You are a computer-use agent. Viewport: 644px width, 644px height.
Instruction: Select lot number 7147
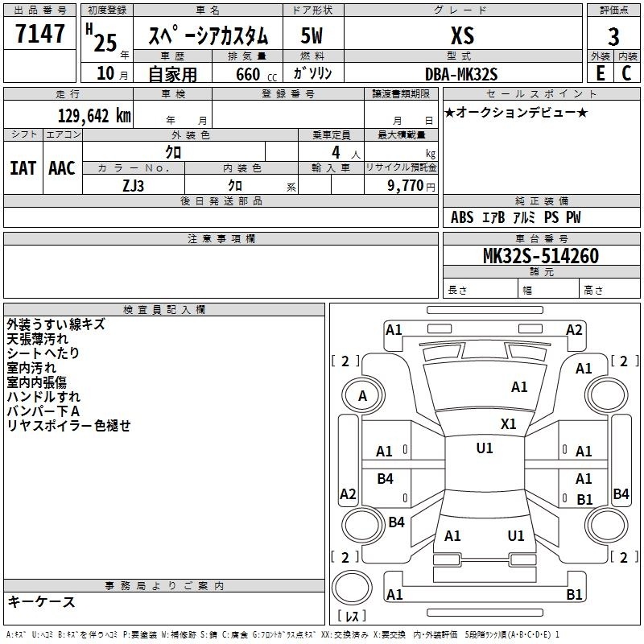coord(40,35)
